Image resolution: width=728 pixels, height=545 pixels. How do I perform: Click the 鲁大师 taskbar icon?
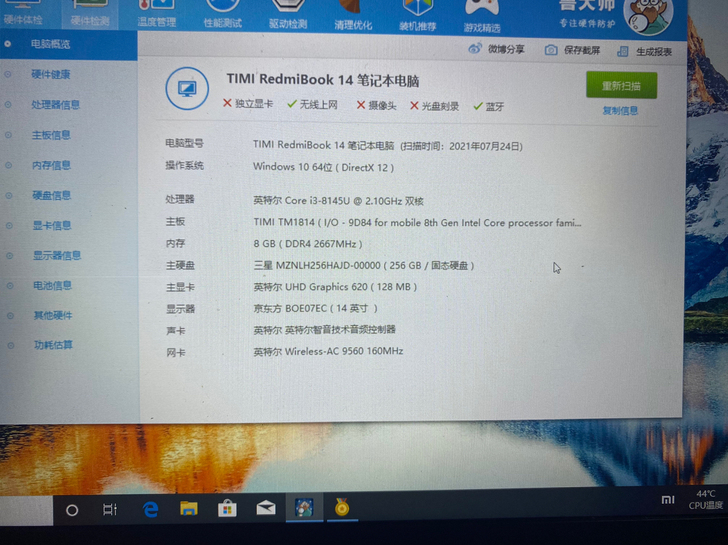point(304,508)
